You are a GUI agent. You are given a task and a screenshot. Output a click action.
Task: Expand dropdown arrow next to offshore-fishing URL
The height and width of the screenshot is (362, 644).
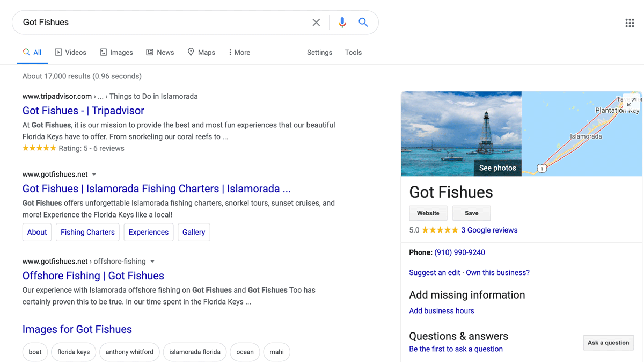pyautogui.click(x=152, y=262)
